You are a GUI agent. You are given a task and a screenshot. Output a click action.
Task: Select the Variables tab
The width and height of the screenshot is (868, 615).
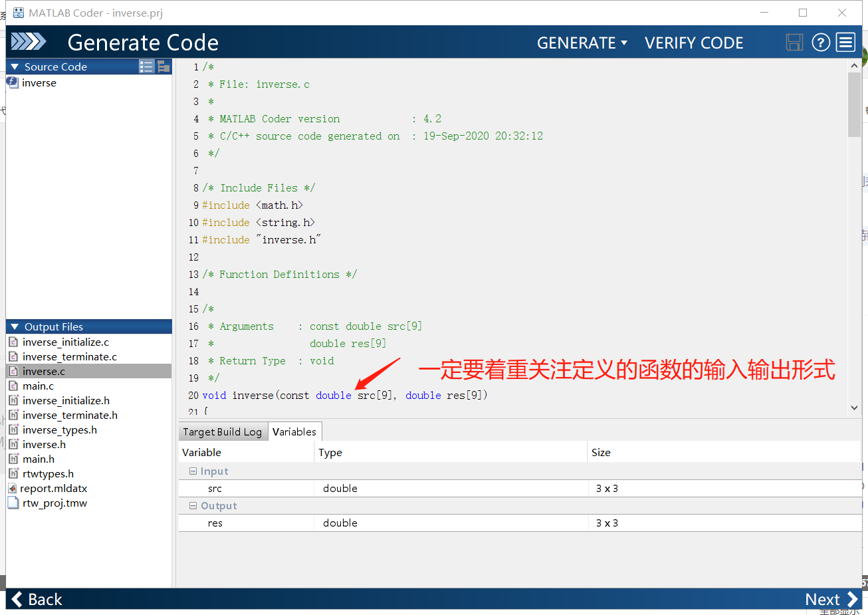point(294,431)
